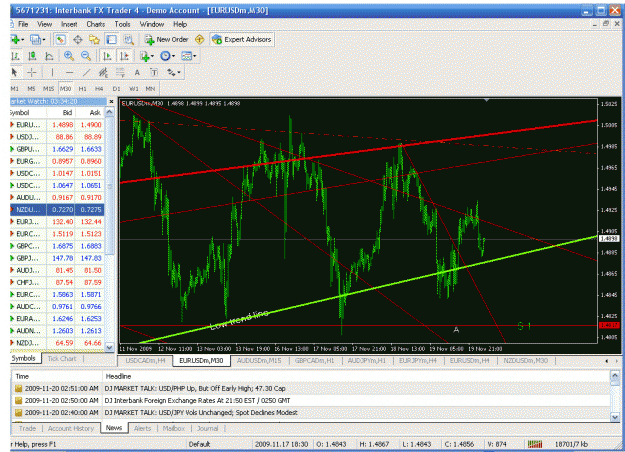Select the equidistant channel tool
Image resolution: width=625 pixels, height=452 pixels.
tap(103, 73)
